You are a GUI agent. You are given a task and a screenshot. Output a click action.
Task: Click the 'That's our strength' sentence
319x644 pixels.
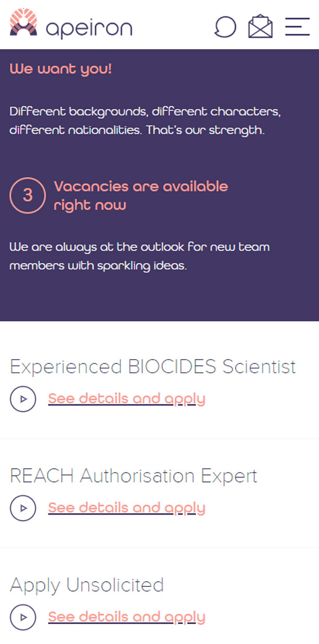coord(205,130)
